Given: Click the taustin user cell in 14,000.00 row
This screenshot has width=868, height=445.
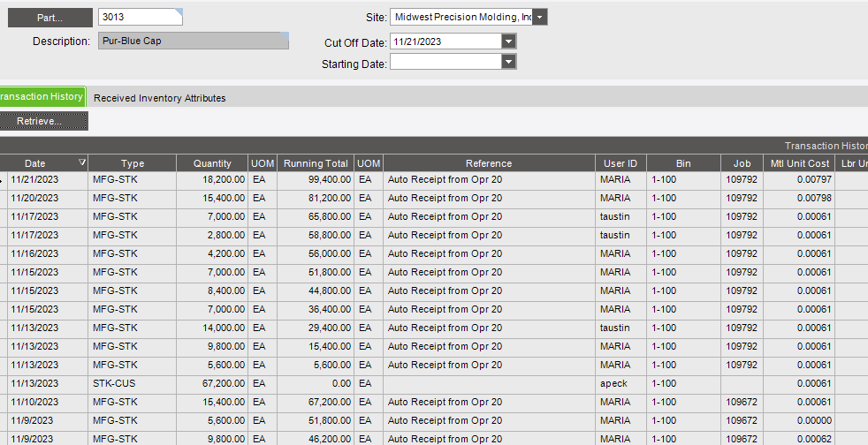Looking at the screenshot, I should click(x=621, y=328).
